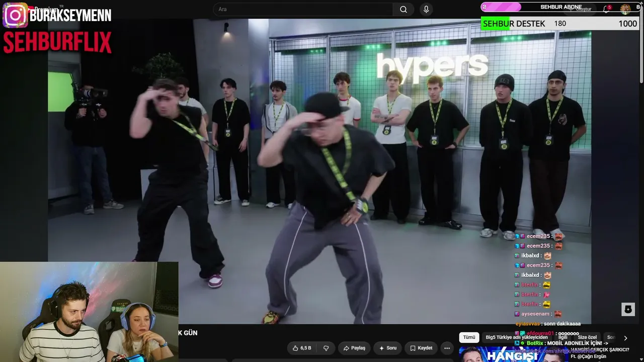Open the account avatar menu
The width and height of the screenshot is (644, 362).
click(625, 9)
